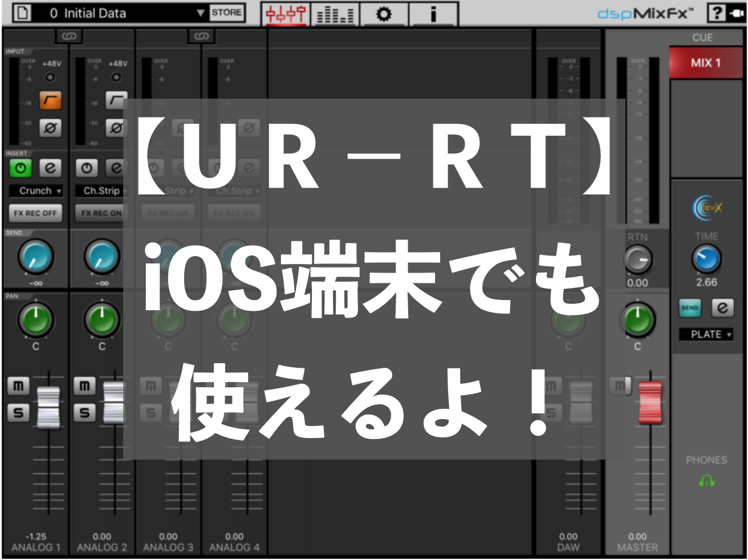Click the red MASTER fader handle
748x560 pixels.
pyautogui.click(x=650, y=403)
